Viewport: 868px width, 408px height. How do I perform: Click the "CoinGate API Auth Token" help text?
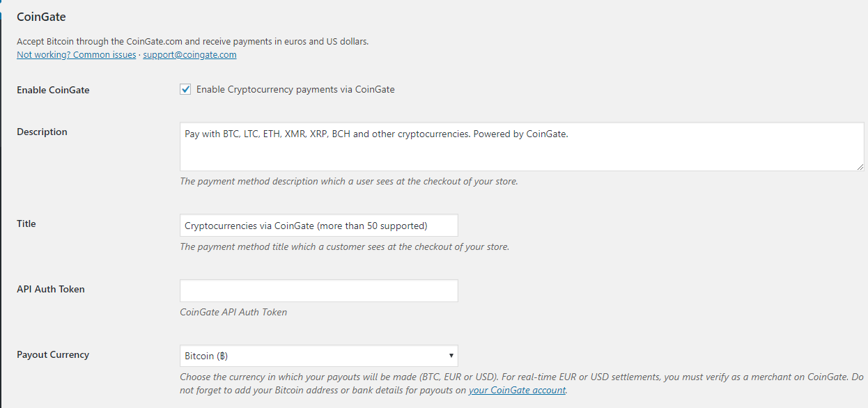[233, 312]
